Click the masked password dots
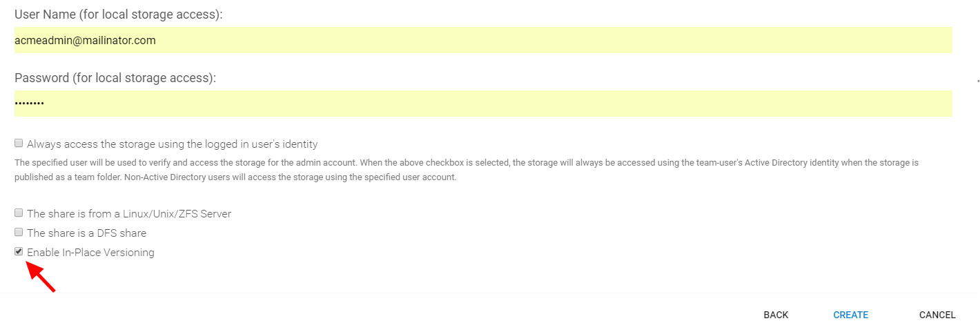The width and height of the screenshot is (980, 332). click(x=30, y=104)
